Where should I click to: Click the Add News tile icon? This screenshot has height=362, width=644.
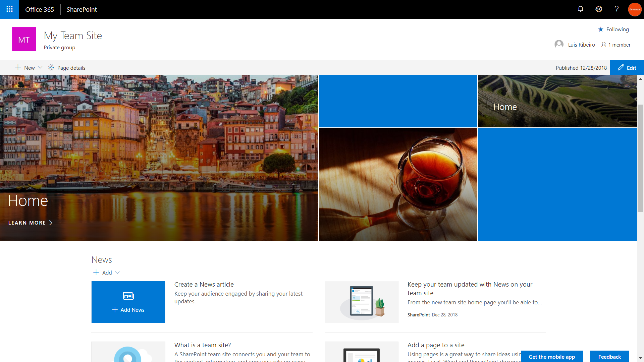128,296
